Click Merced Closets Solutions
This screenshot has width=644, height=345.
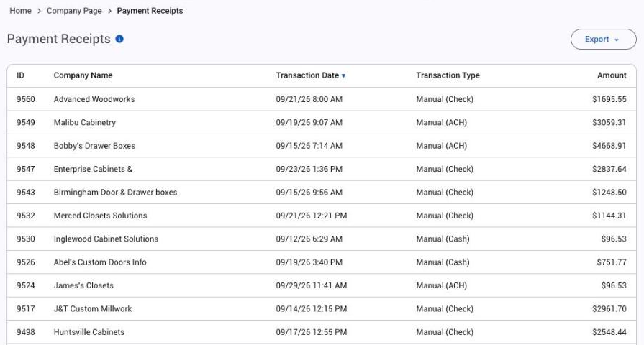coord(100,216)
